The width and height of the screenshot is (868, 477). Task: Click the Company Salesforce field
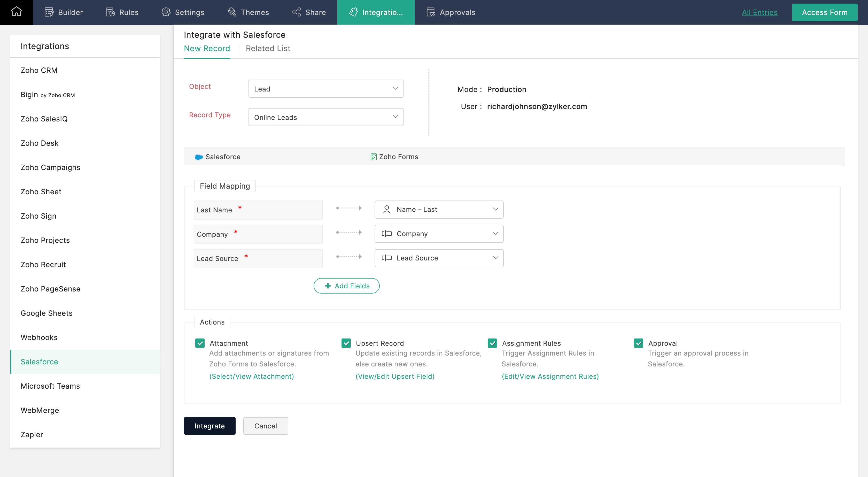point(258,234)
